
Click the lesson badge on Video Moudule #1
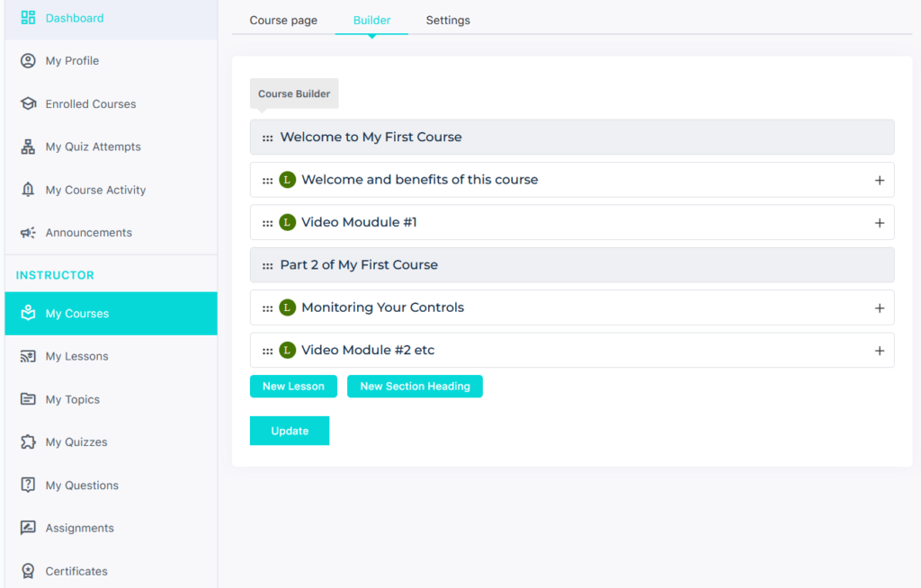click(x=287, y=222)
